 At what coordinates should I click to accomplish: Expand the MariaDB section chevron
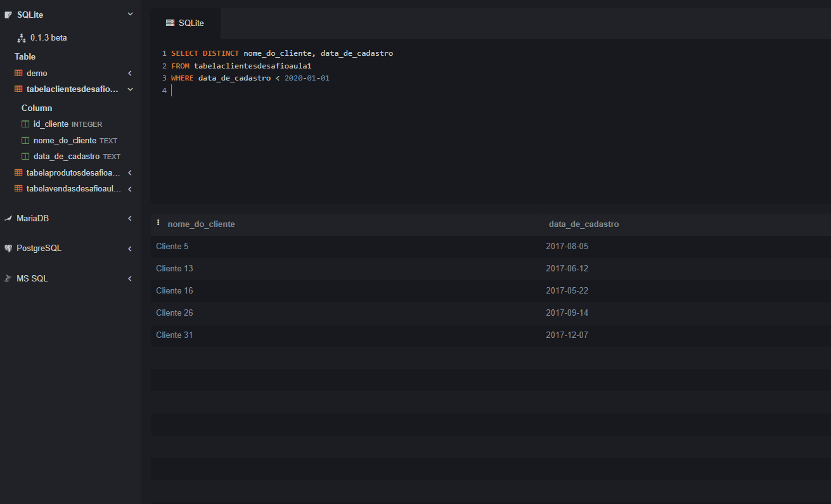tap(130, 219)
